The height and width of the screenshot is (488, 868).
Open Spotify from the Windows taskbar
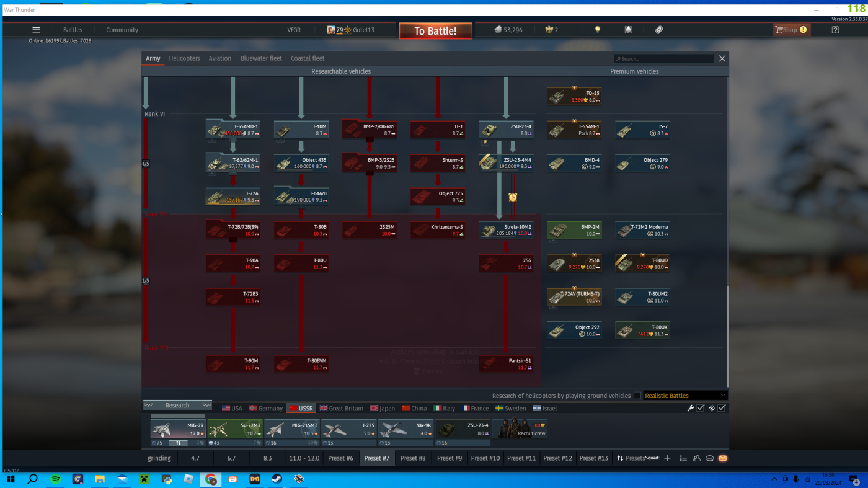click(55, 479)
